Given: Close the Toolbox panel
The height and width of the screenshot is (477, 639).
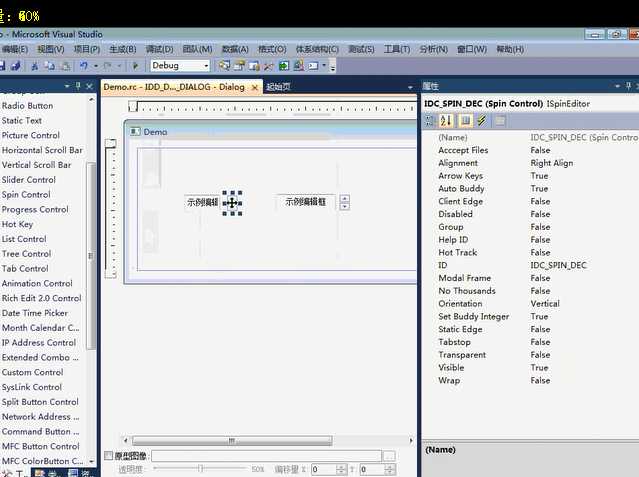Looking at the screenshot, I should 90,86.
